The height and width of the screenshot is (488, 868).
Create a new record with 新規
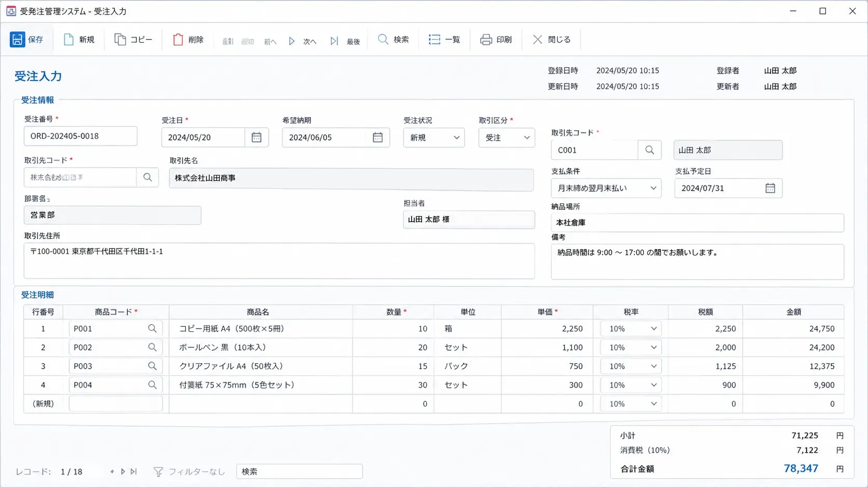(79, 39)
